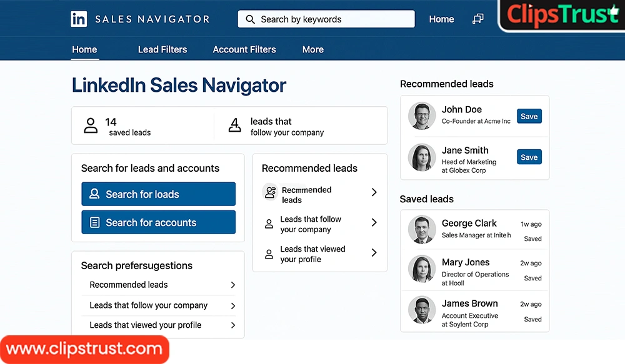Expand Leads that follow your company suggestion chevron
The height and width of the screenshot is (364, 625).
(233, 306)
